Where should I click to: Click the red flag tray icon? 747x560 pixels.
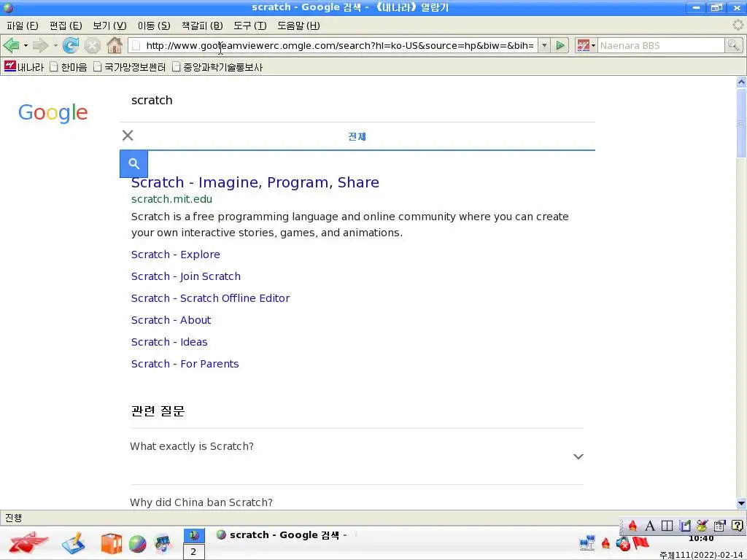click(641, 542)
